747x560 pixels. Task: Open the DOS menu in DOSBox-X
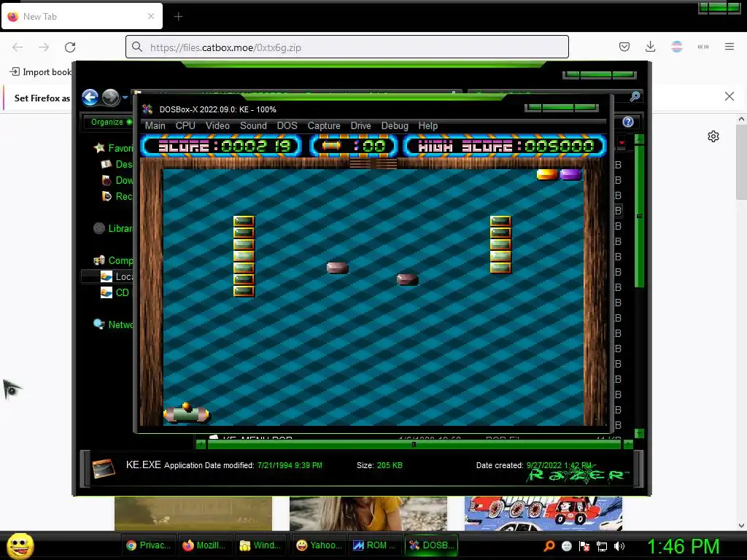click(x=287, y=125)
